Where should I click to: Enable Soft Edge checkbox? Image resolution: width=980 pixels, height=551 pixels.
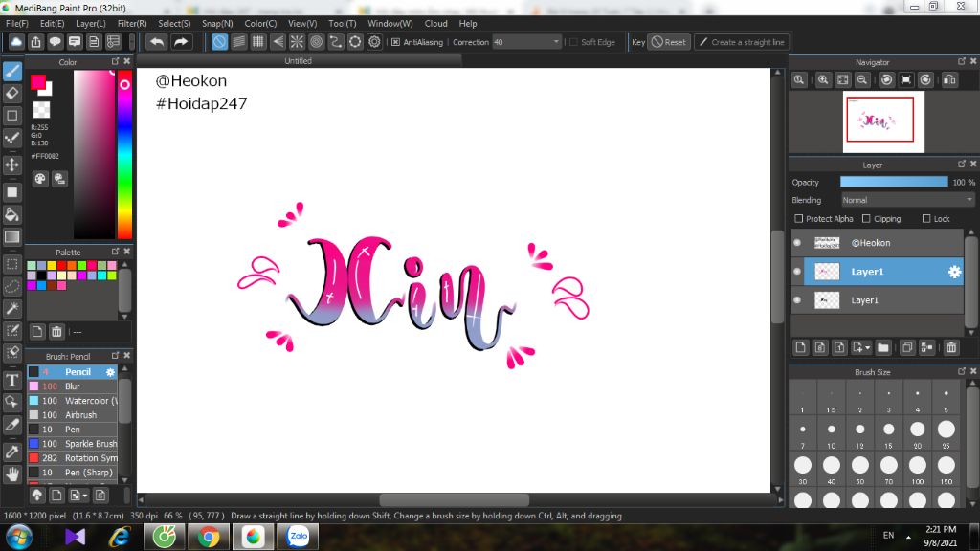click(574, 42)
